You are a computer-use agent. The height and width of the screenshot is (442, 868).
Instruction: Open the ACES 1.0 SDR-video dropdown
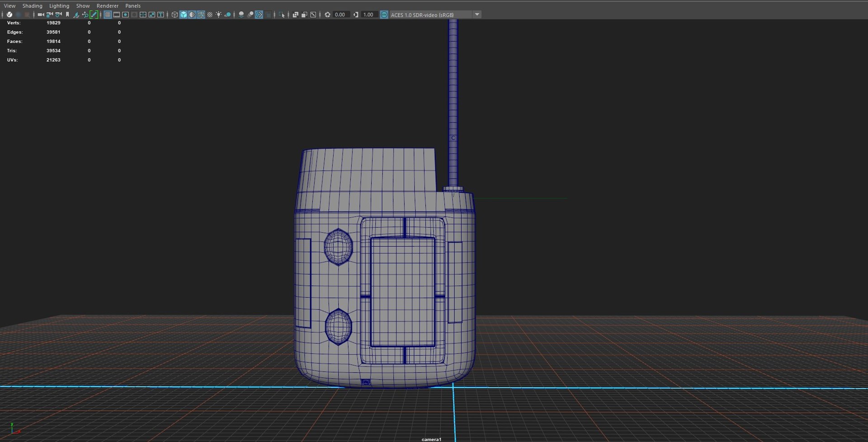(x=435, y=14)
